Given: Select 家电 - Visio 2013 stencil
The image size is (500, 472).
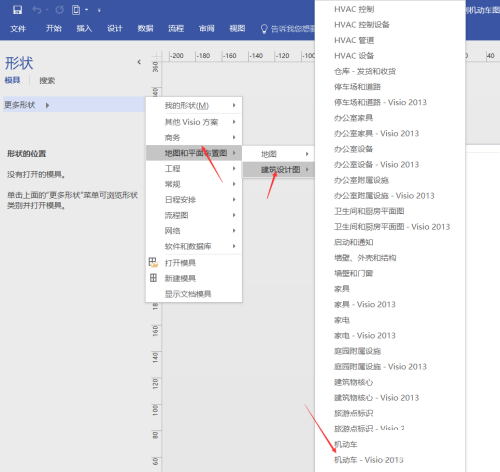Looking at the screenshot, I should pos(365,335).
